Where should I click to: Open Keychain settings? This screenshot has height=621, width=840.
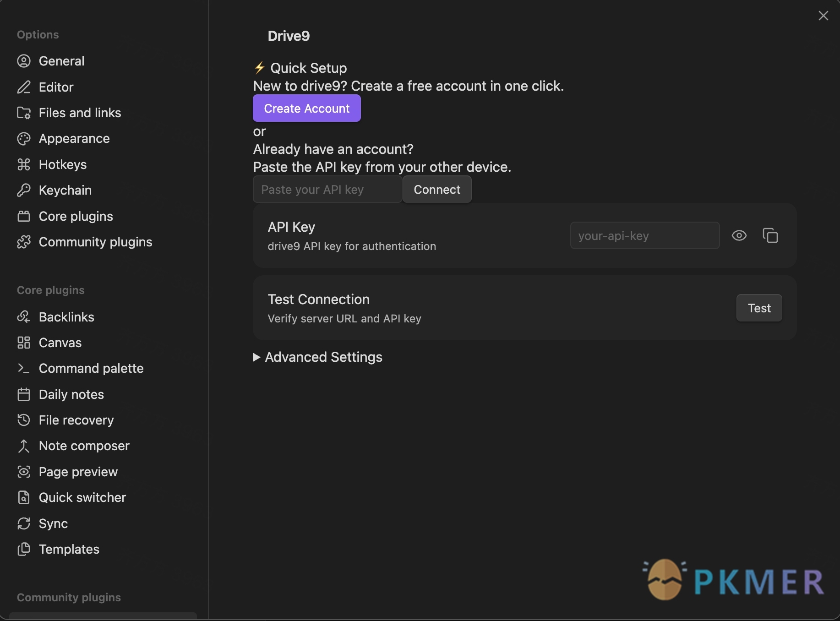[103, 190]
